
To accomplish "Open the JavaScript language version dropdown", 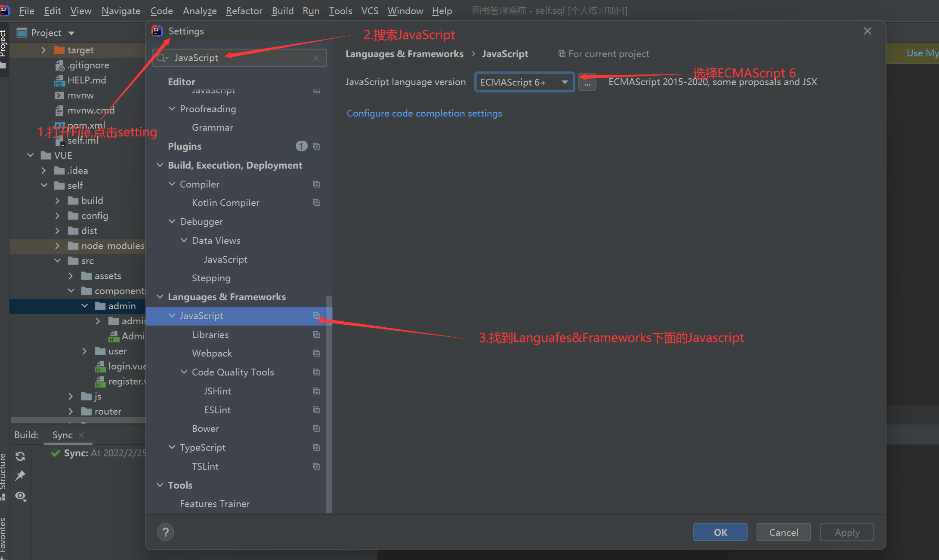I will tap(524, 82).
